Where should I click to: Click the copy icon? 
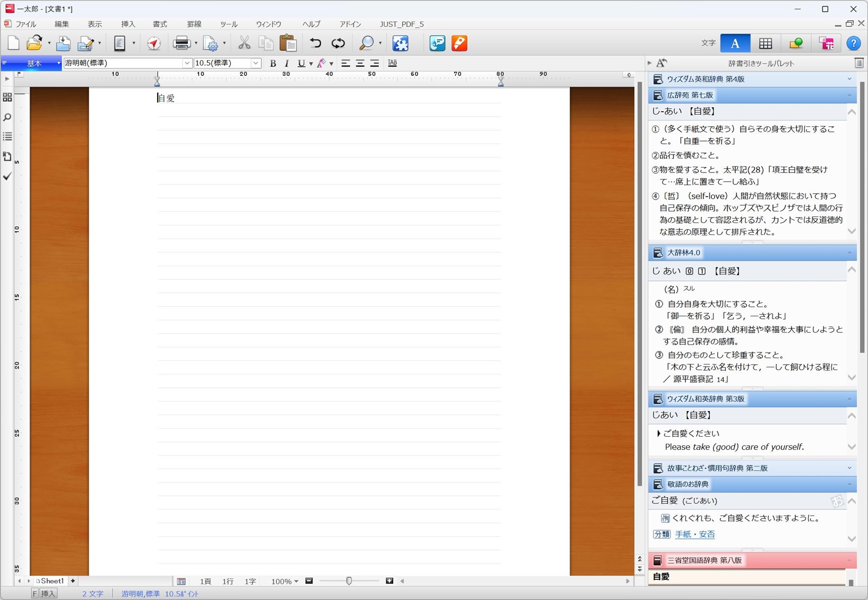coord(266,43)
